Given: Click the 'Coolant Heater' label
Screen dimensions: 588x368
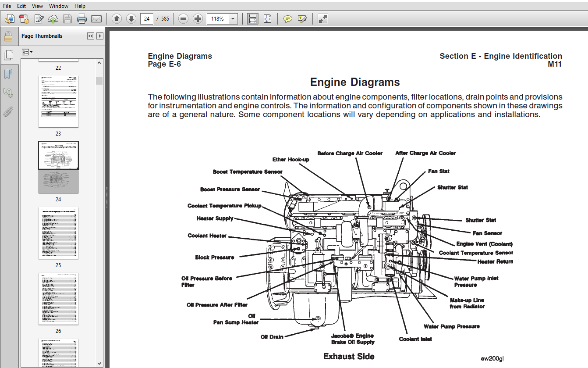Looking at the screenshot, I should 207,236.
